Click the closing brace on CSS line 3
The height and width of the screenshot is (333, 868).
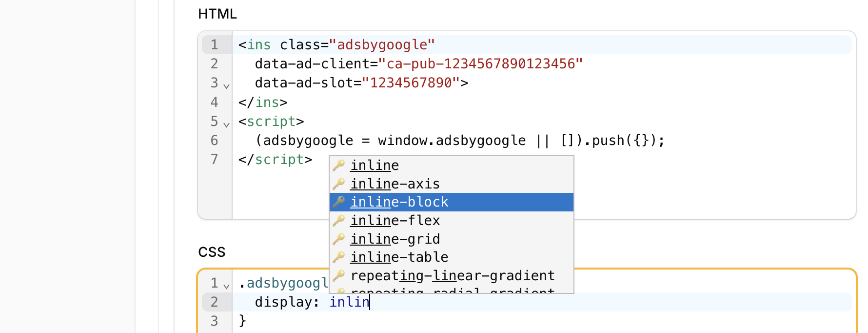click(242, 321)
